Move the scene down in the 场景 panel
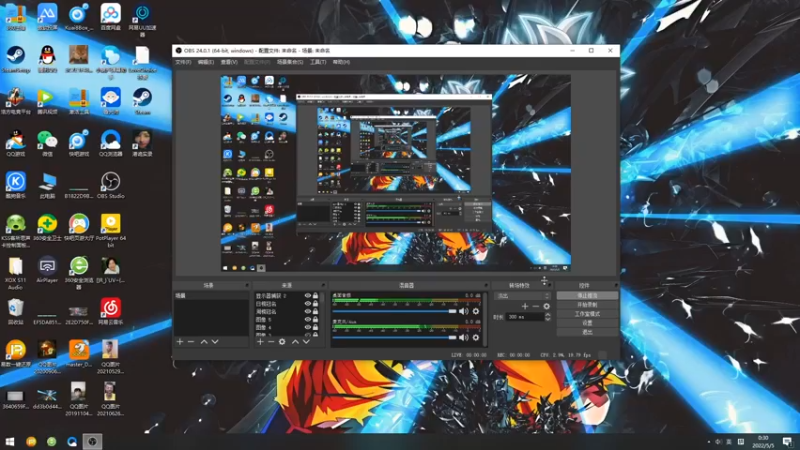The height and width of the screenshot is (450, 800). 215,341
